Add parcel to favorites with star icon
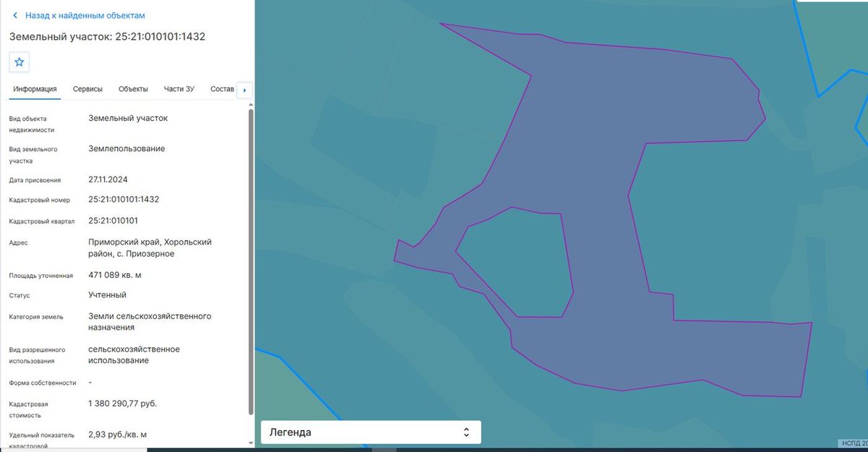The width and height of the screenshot is (868, 452). click(x=20, y=62)
